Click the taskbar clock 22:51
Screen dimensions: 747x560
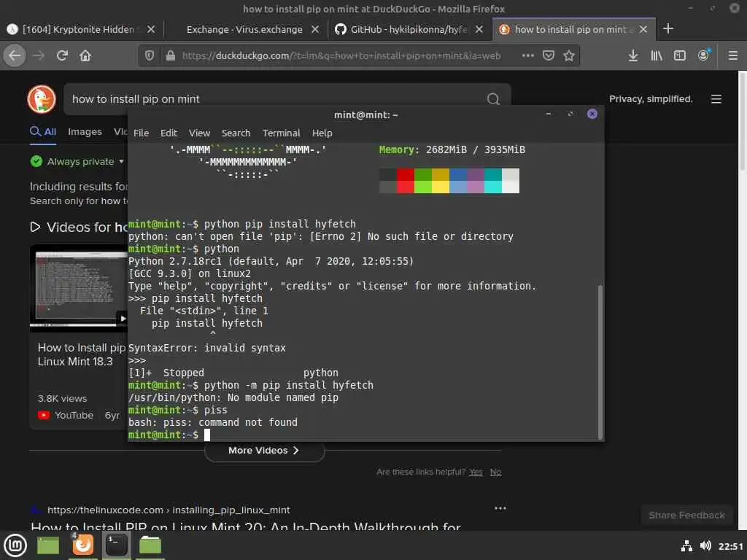coord(731,546)
